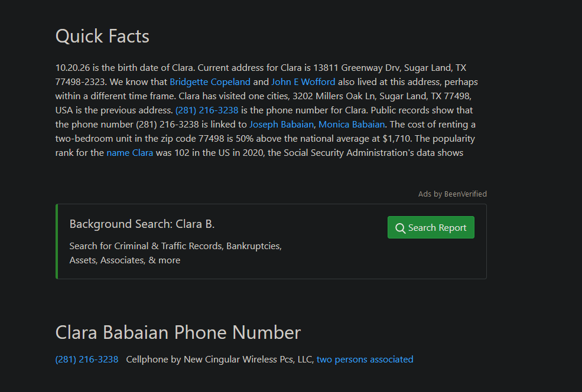Click the Ads by BeenVerified label

point(453,194)
